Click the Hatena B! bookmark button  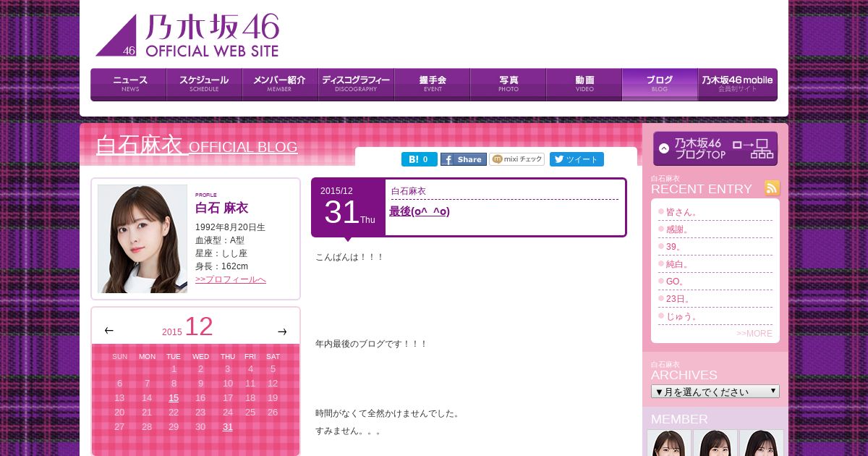pyautogui.click(x=420, y=159)
